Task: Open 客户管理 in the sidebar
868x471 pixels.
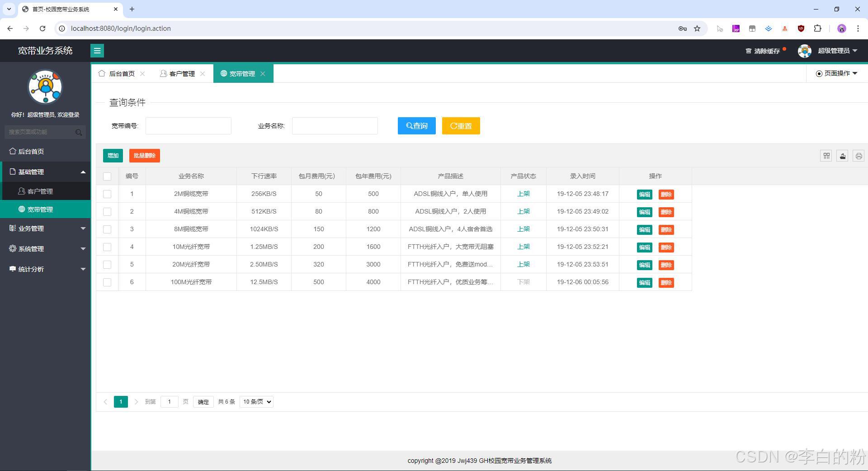Action: point(45,191)
